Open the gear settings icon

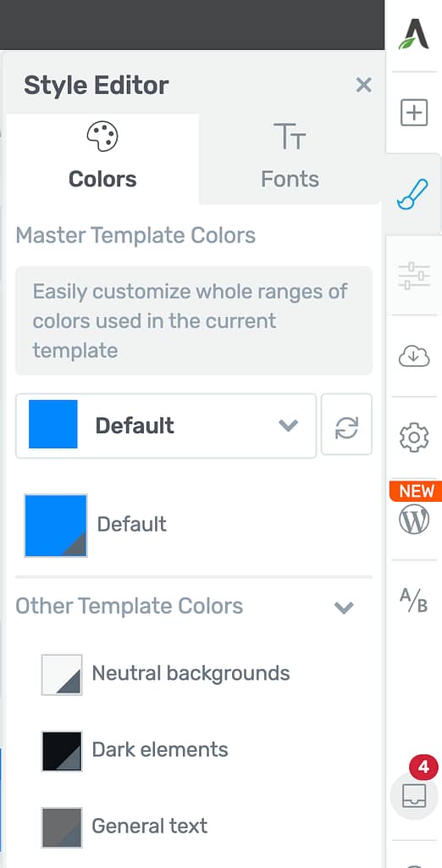click(414, 437)
